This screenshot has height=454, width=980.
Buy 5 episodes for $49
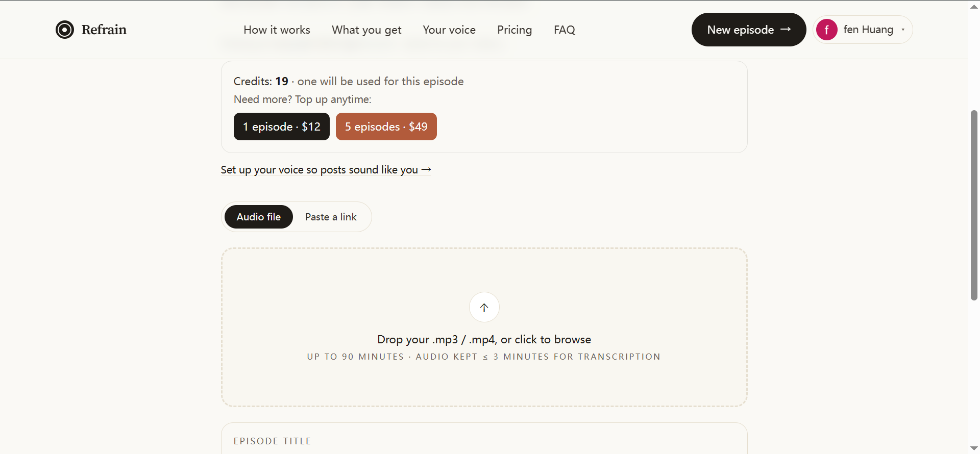tap(386, 127)
